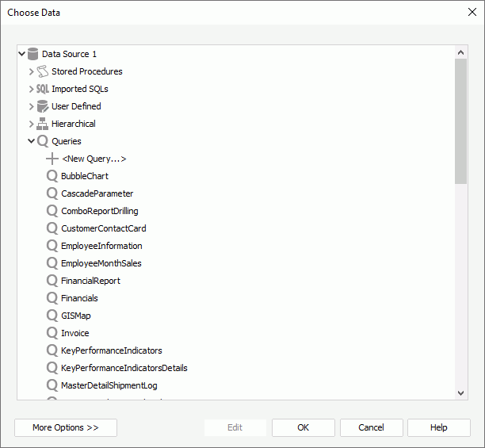Select the Queries label
The height and width of the screenshot is (448, 485).
(x=67, y=141)
